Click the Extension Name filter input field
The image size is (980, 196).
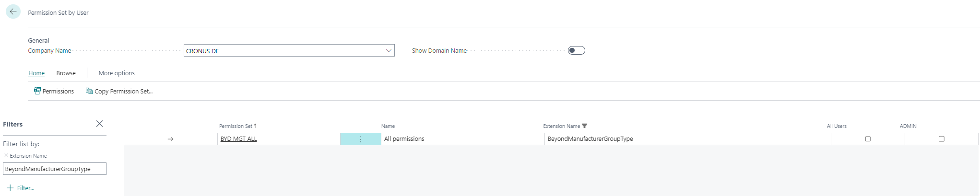pos(55,169)
